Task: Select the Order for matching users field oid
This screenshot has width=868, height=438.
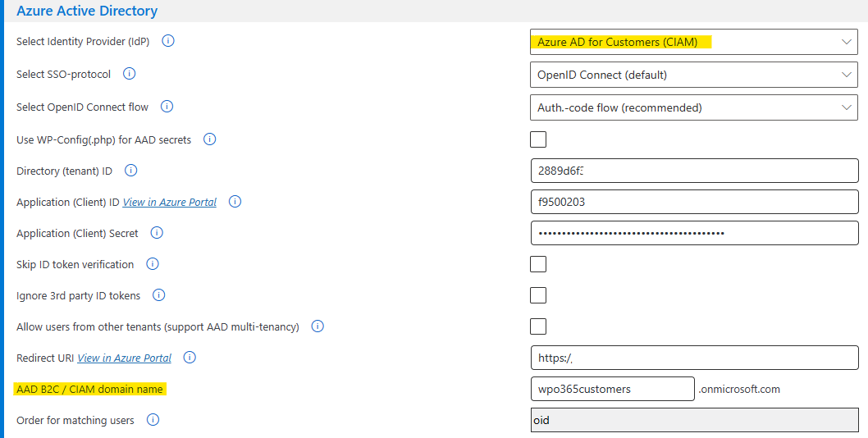Action: tap(695, 420)
